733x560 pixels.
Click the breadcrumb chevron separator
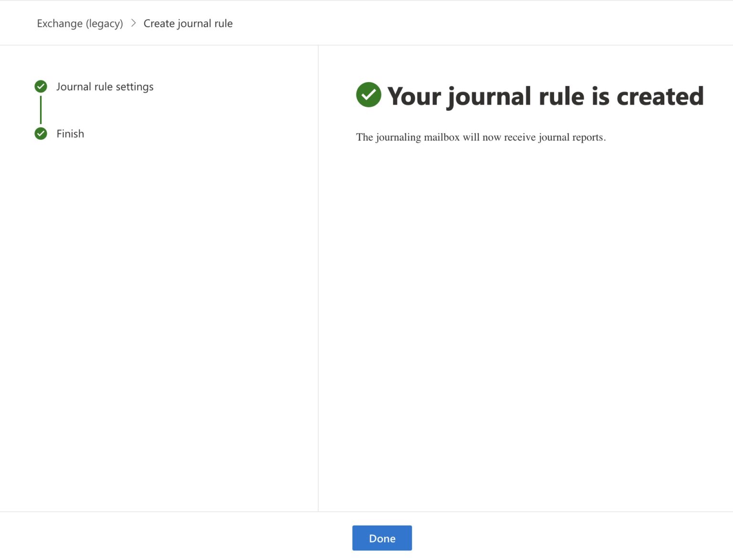(133, 23)
